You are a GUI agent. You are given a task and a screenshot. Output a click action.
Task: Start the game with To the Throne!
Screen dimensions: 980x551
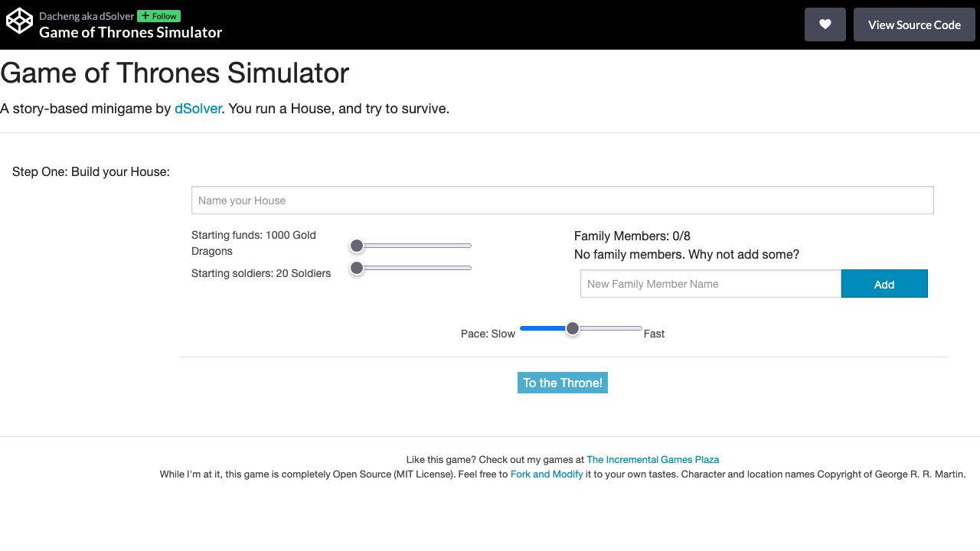tap(563, 383)
